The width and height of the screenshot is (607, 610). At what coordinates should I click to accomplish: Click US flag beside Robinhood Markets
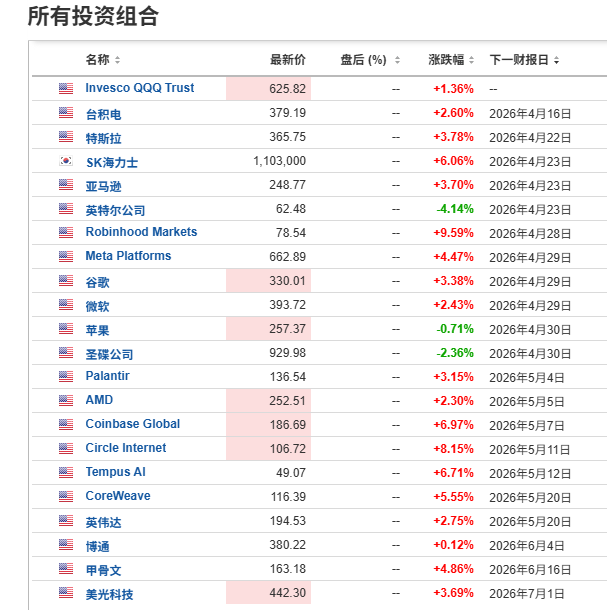(66, 233)
